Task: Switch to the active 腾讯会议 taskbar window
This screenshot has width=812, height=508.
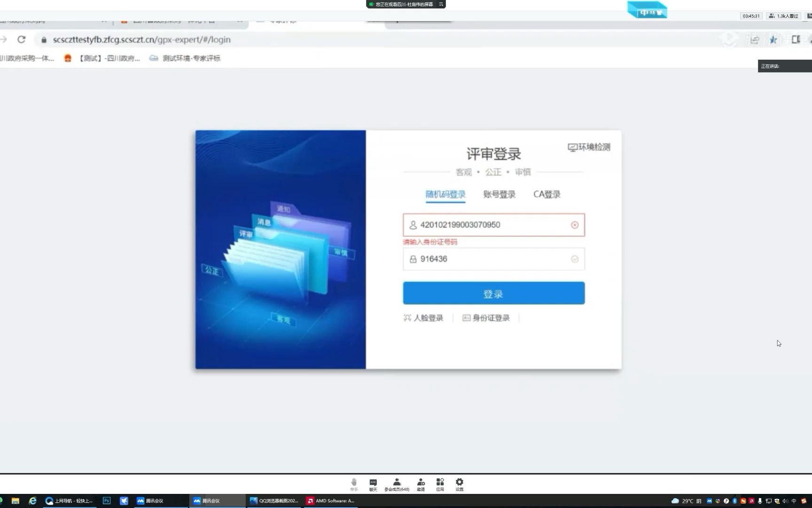Action: (217, 501)
